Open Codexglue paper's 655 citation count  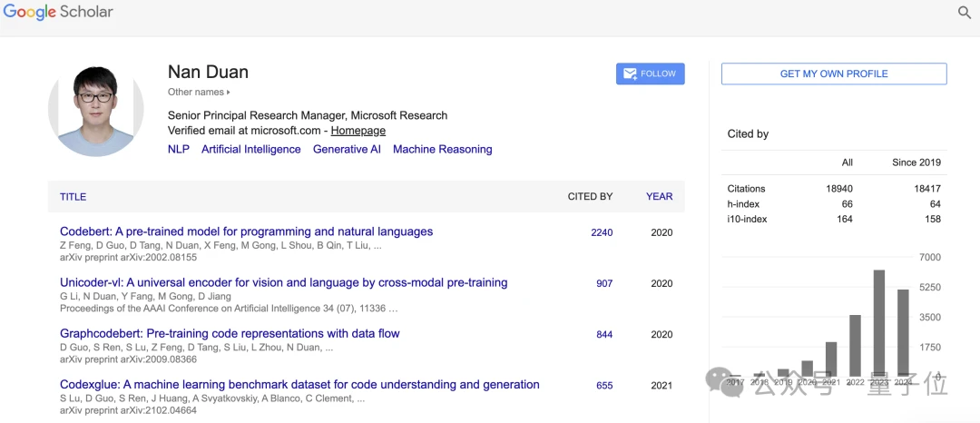604,386
